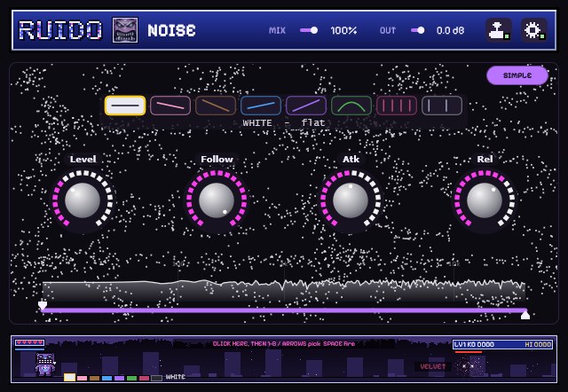The width and height of the screenshot is (568, 392).
Task: Select the red swatch in game strip
Action: (x=144, y=378)
